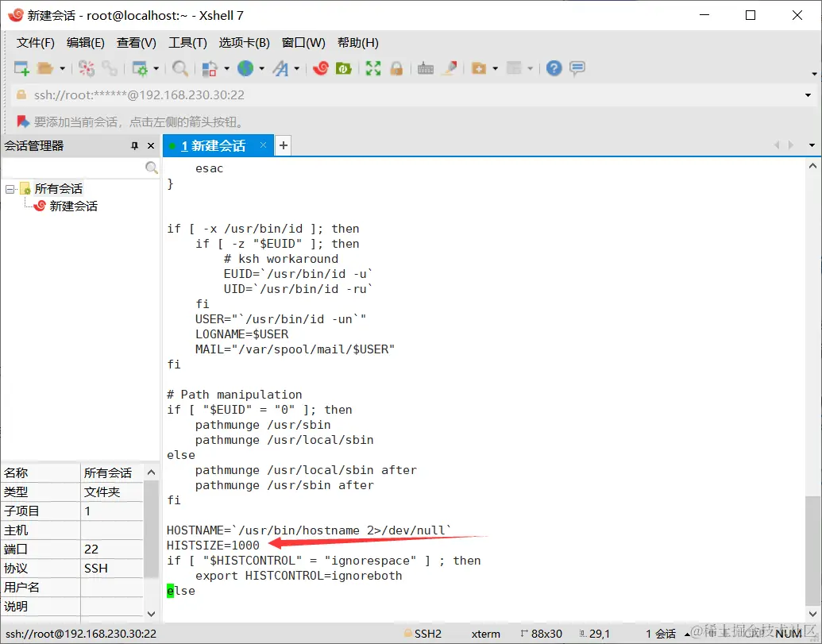Click the Reconnect chain icon
822x644 pixels.
pyautogui.click(x=110, y=68)
